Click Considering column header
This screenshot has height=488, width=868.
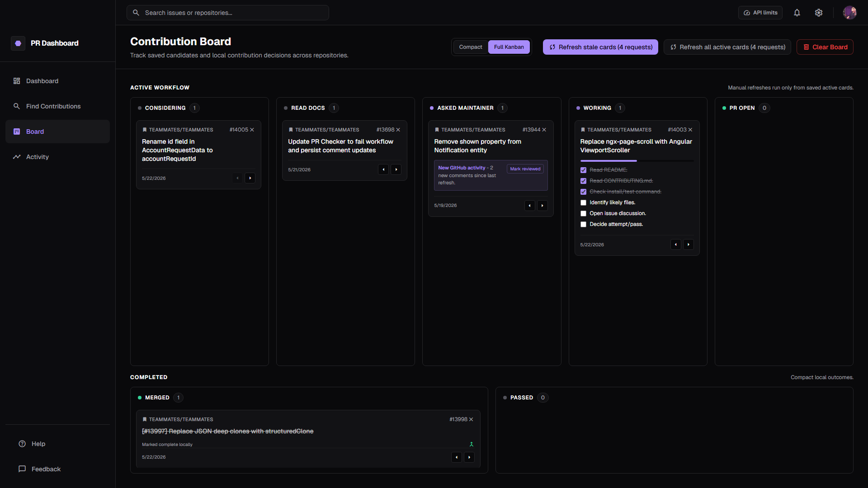pyautogui.click(x=165, y=108)
